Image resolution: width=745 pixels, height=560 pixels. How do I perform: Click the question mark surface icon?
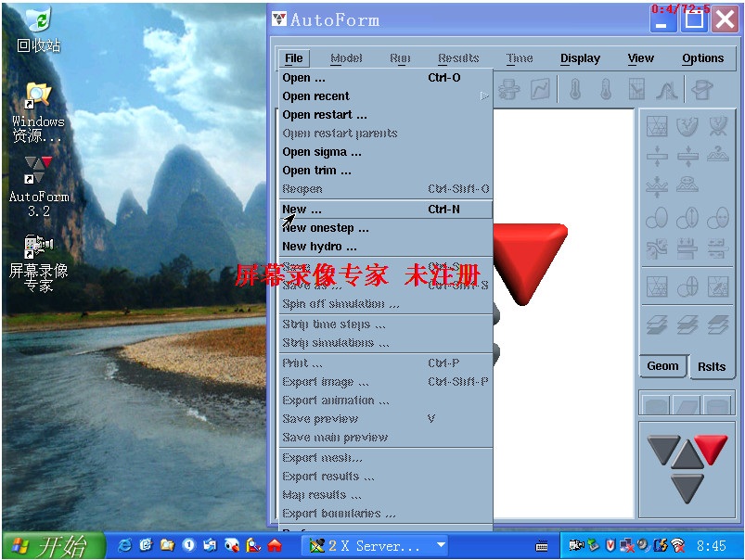tap(717, 154)
